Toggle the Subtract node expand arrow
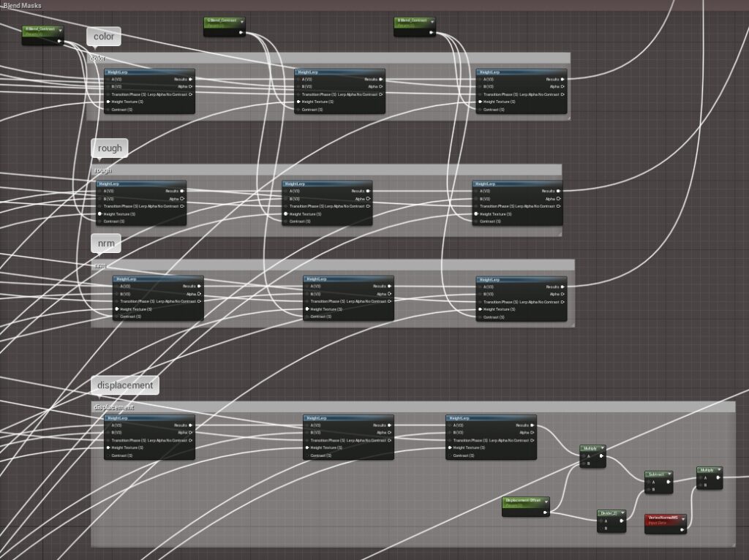Screen dimensions: 749x560 [668, 474]
